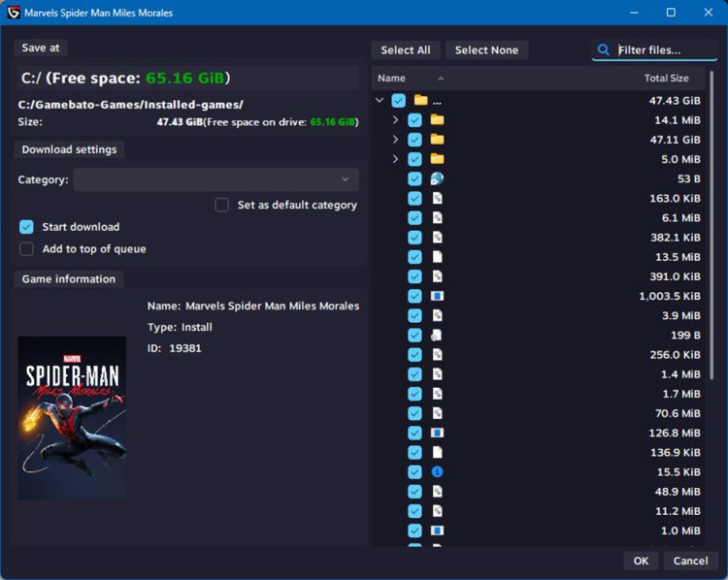Click the C:/ free space path bar

(188, 78)
